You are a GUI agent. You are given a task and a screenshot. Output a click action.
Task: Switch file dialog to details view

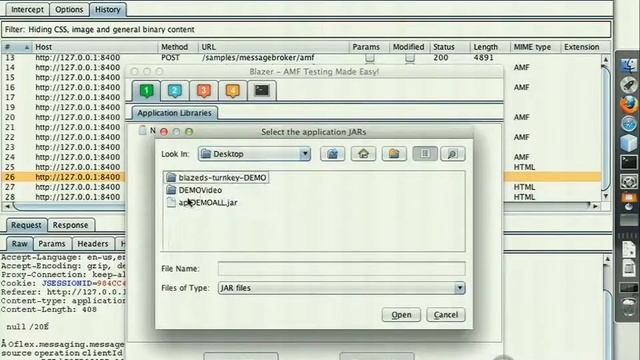point(453,154)
